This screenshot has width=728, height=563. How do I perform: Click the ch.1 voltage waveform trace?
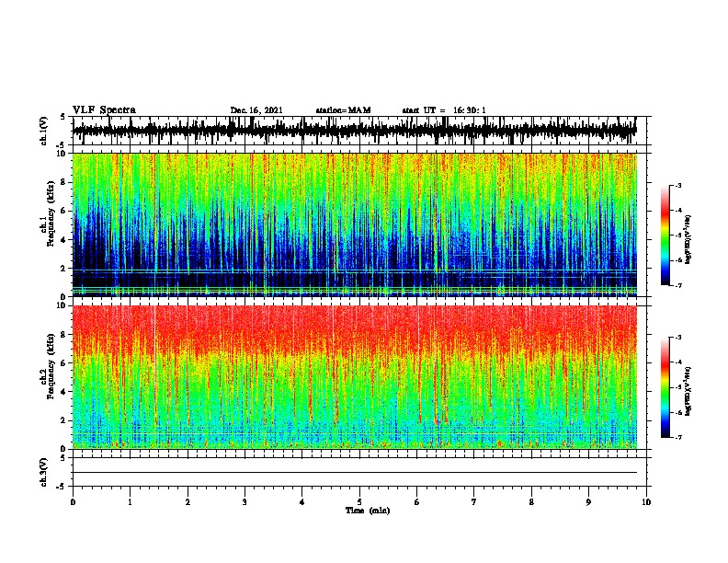pyautogui.click(x=354, y=131)
